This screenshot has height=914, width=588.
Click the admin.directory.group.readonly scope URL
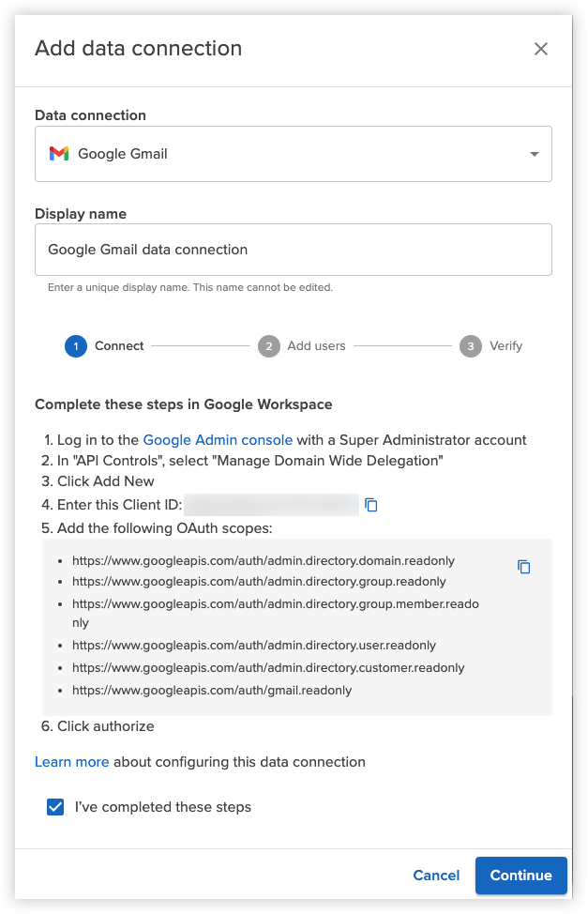tap(260, 582)
